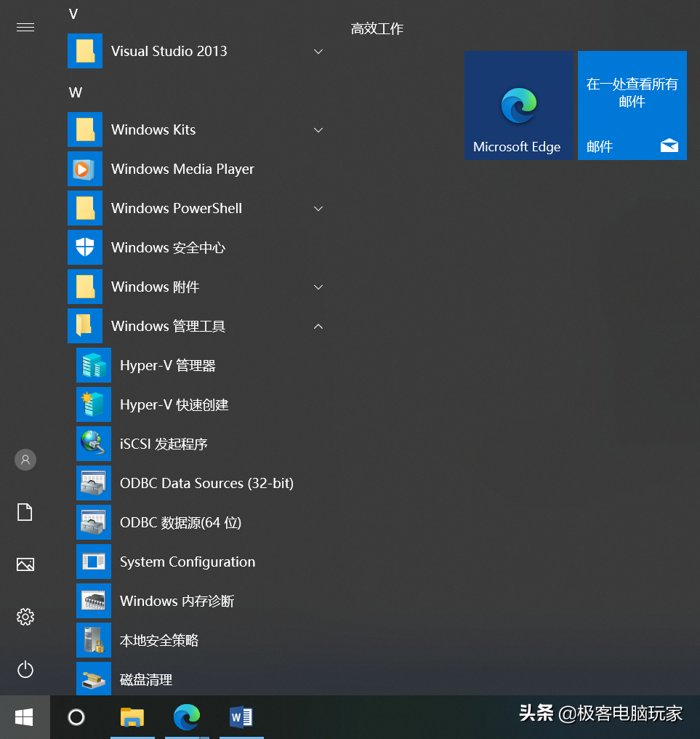Viewport: 700px width, 739px height.
Task: Click the Windows PowerShell folder icon
Action: 85,208
